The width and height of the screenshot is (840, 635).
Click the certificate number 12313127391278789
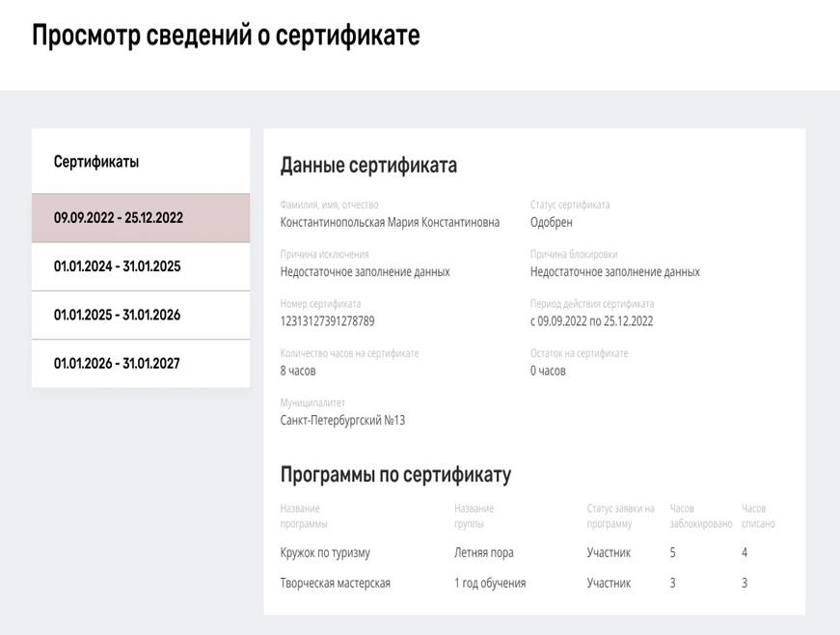point(327,321)
